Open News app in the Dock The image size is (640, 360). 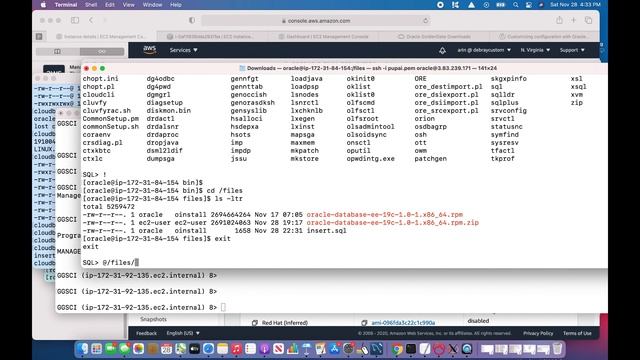point(278,349)
